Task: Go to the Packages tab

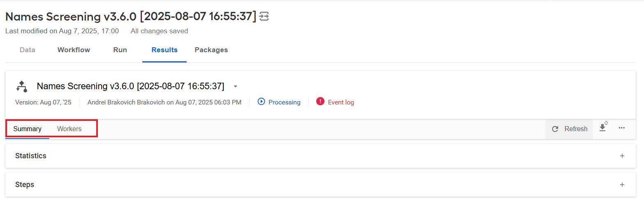Action: click(211, 50)
